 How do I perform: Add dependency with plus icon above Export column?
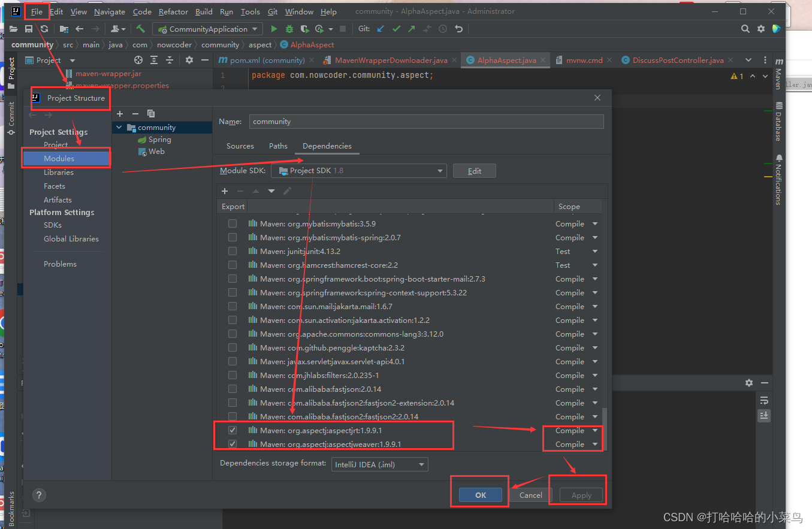click(225, 191)
